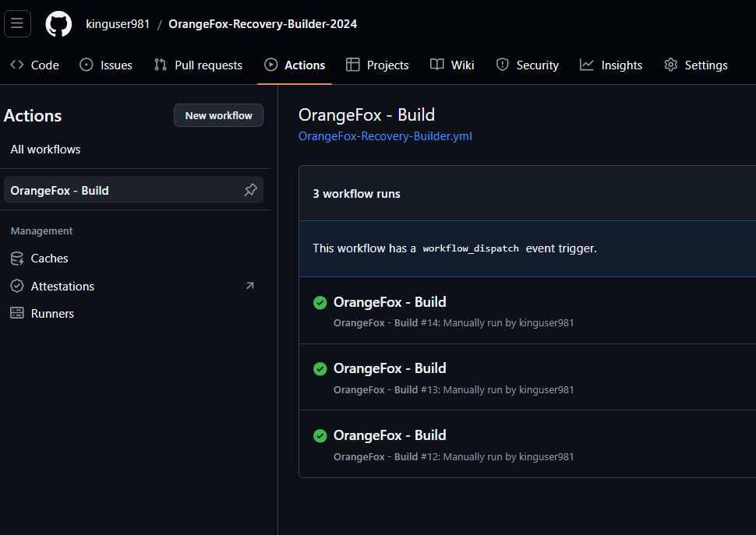This screenshot has width=756, height=535.
Task: Select OrangeFox - Build workflow in sidebar
Action: coord(133,190)
